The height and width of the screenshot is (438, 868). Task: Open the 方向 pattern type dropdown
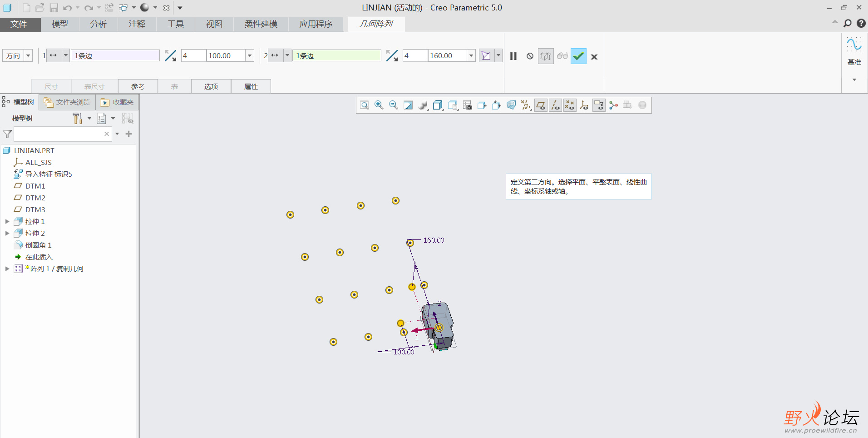pyautogui.click(x=28, y=55)
